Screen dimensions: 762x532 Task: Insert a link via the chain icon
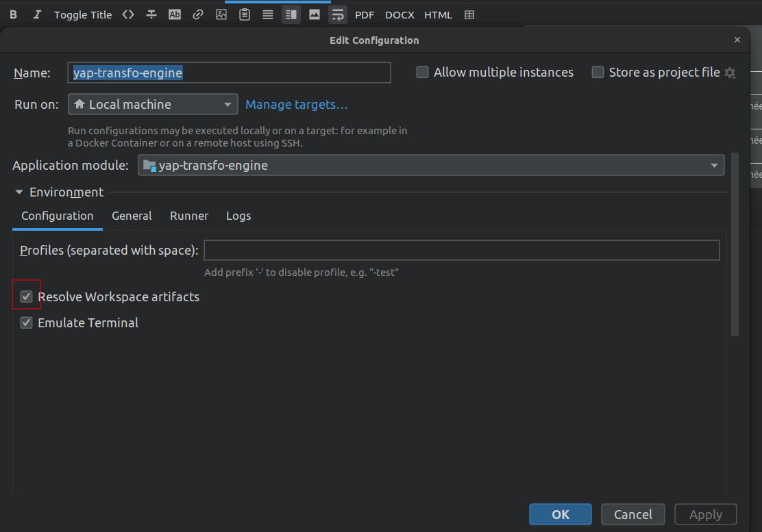pyautogui.click(x=198, y=14)
